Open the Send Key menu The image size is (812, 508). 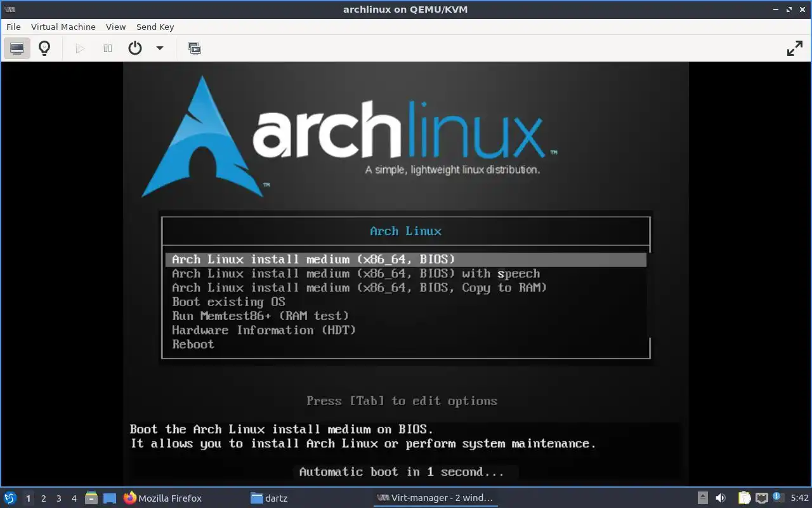pos(155,27)
